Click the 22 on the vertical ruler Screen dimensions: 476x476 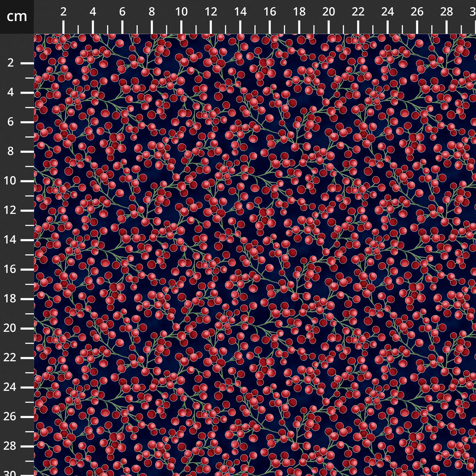[10, 358]
